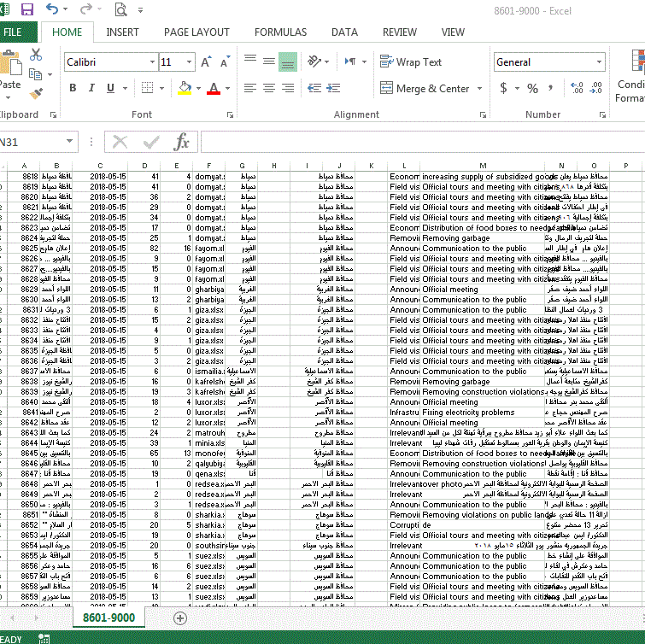Viewport: 645px width, 644px height.
Task: Decrease the indent
Action: point(314,88)
